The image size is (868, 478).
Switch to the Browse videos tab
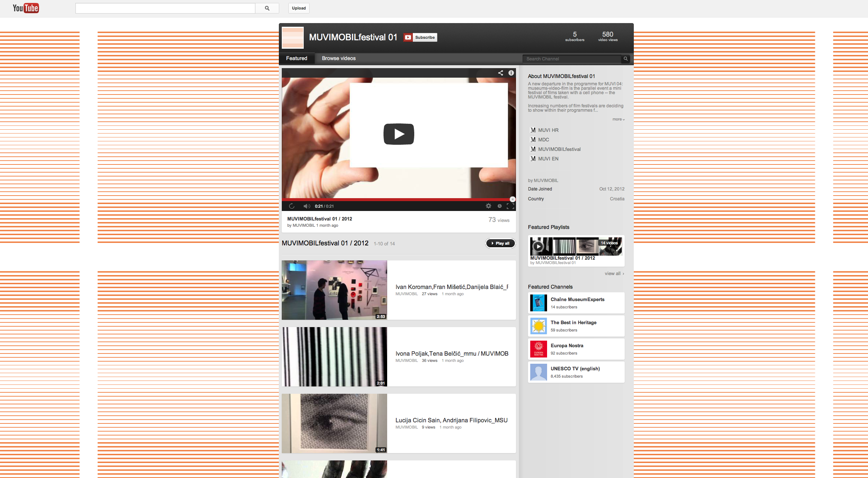pos(338,58)
